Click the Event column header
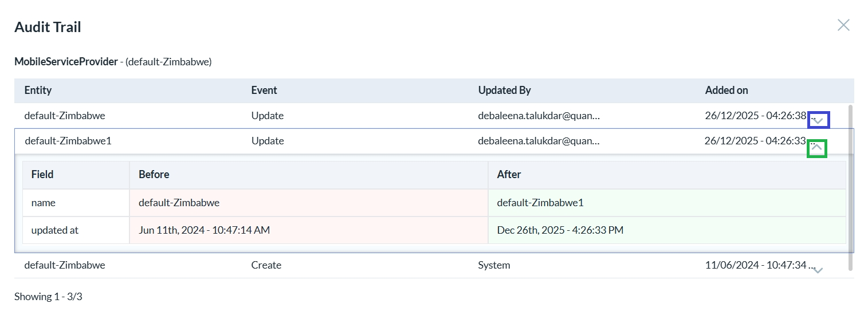The height and width of the screenshot is (315, 868). pos(264,90)
